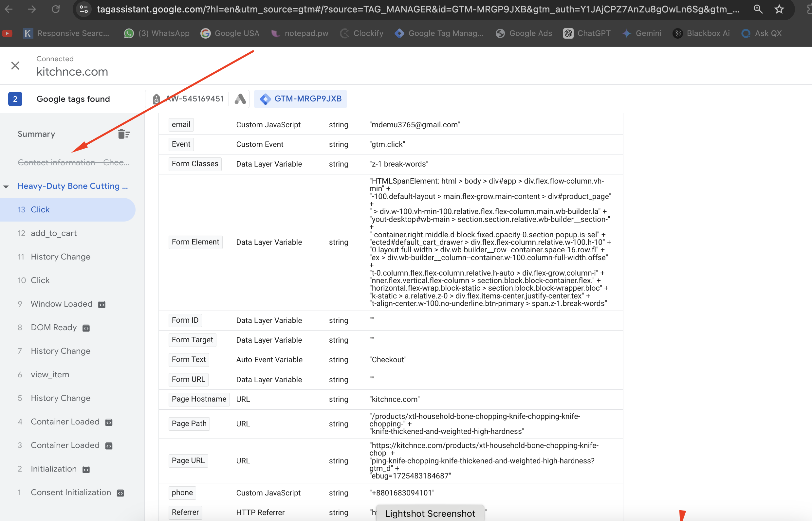The width and height of the screenshot is (812, 521).
Task: Clear the event list with trash icon
Action: (x=123, y=134)
